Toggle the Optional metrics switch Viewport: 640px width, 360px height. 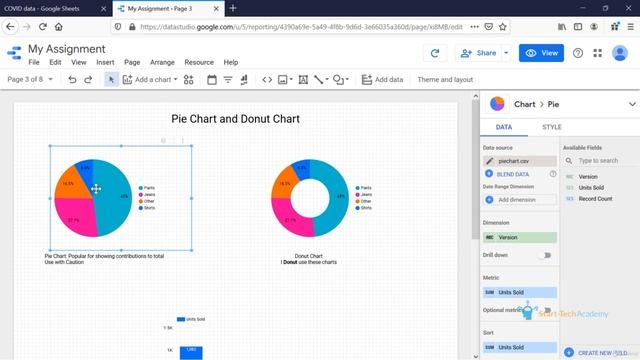tap(546, 310)
